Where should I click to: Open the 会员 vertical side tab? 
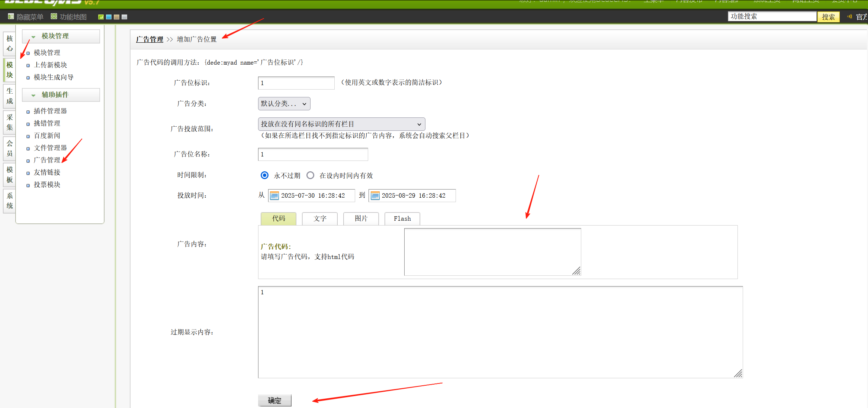click(x=9, y=148)
